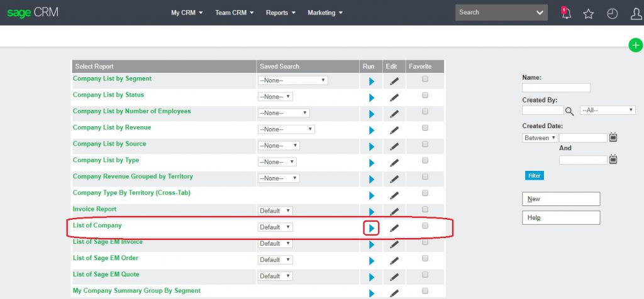This screenshot has height=299, width=644.
Task: Edit the List of Company report
Action: [394, 228]
